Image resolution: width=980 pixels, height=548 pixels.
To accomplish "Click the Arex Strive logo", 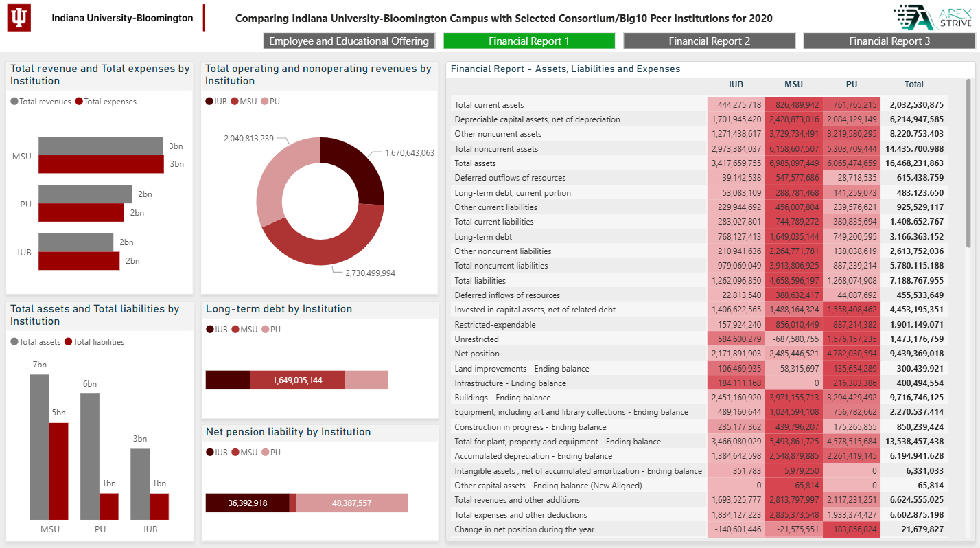I will [933, 18].
